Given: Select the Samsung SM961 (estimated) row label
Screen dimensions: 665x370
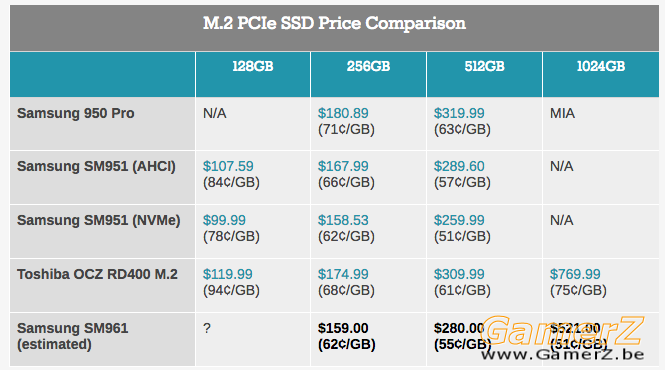Looking at the screenshot, I should point(73,336).
